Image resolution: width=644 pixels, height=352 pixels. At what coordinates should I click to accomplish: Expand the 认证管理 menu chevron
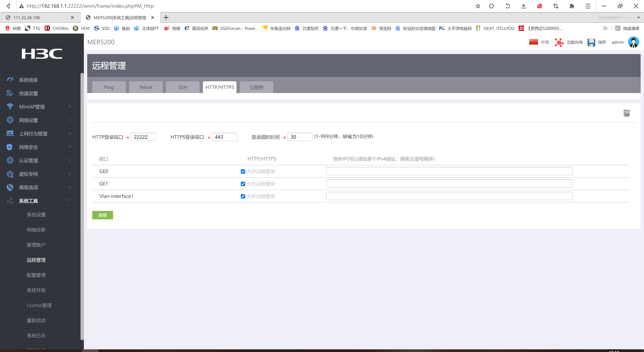(69, 160)
